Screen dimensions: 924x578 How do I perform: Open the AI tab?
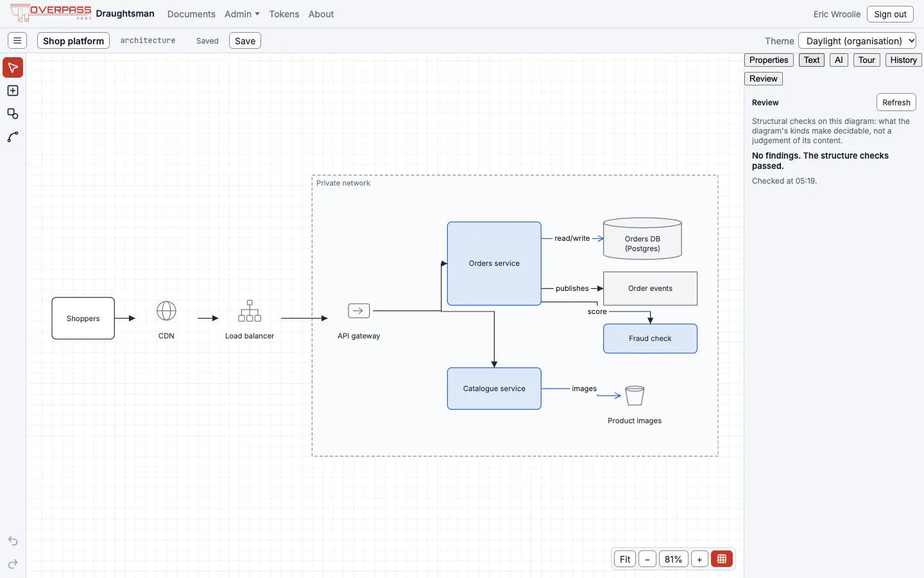(839, 60)
